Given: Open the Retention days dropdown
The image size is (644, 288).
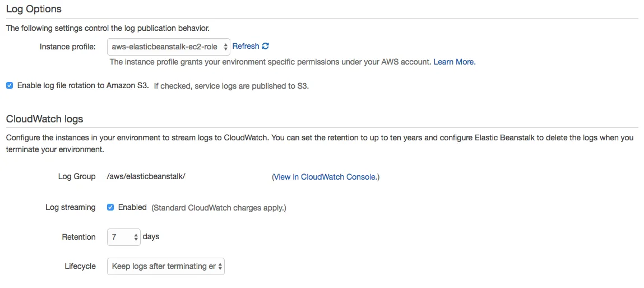Looking at the screenshot, I should (x=123, y=237).
